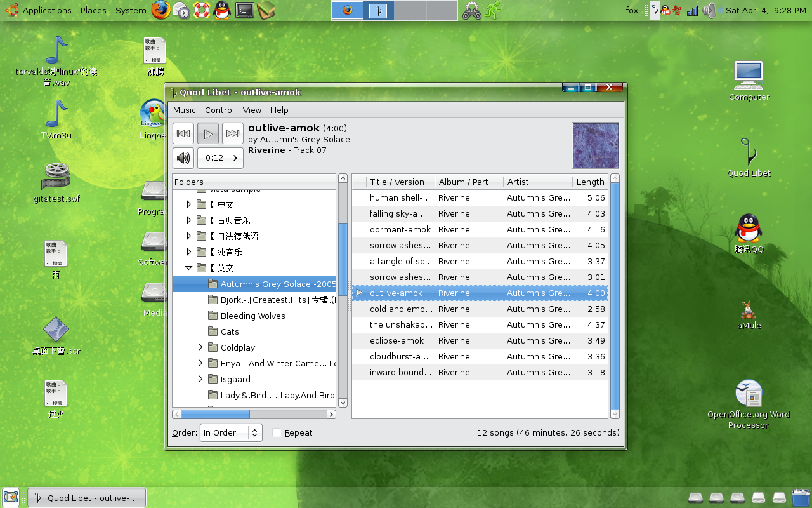This screenshot has height=508, width=812.
Task: Sort songs by the Album / Part column
Action: [469, 182]
